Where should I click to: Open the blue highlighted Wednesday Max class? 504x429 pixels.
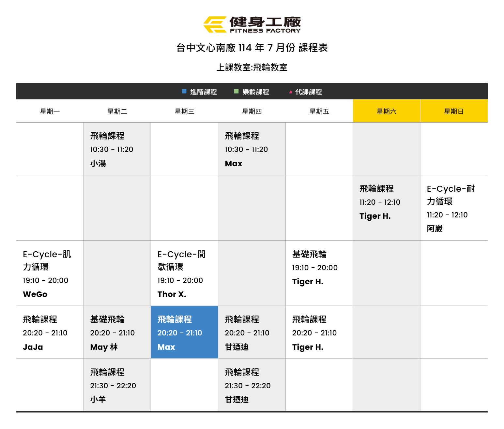(184, 332)
